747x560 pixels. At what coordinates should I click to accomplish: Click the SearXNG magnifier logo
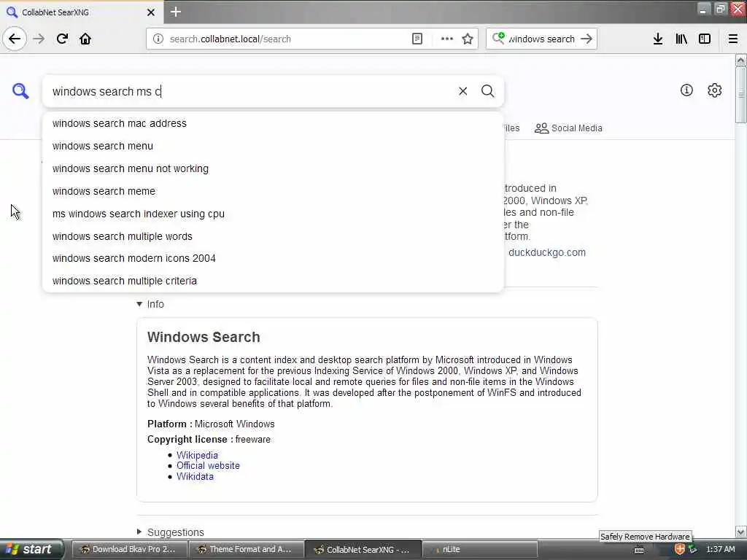(x=20, y=90)
